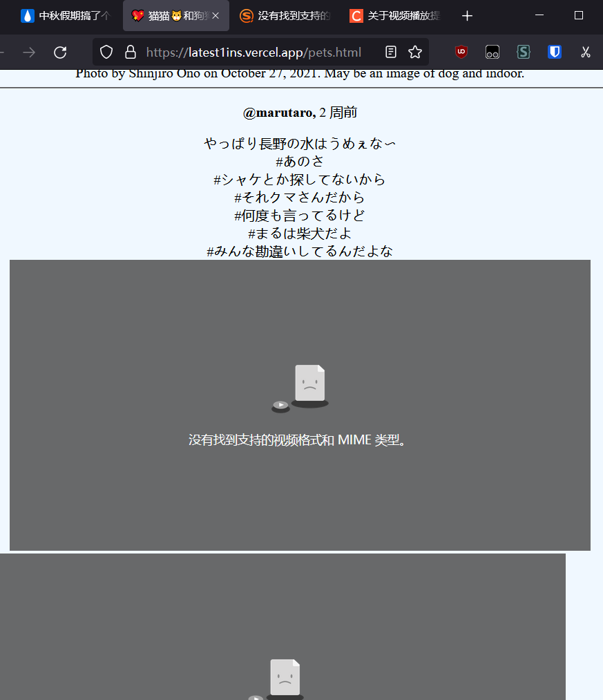
Task: Click the 没有找到支持的视频格式和 MIME 类型 message
Action: 297,440
